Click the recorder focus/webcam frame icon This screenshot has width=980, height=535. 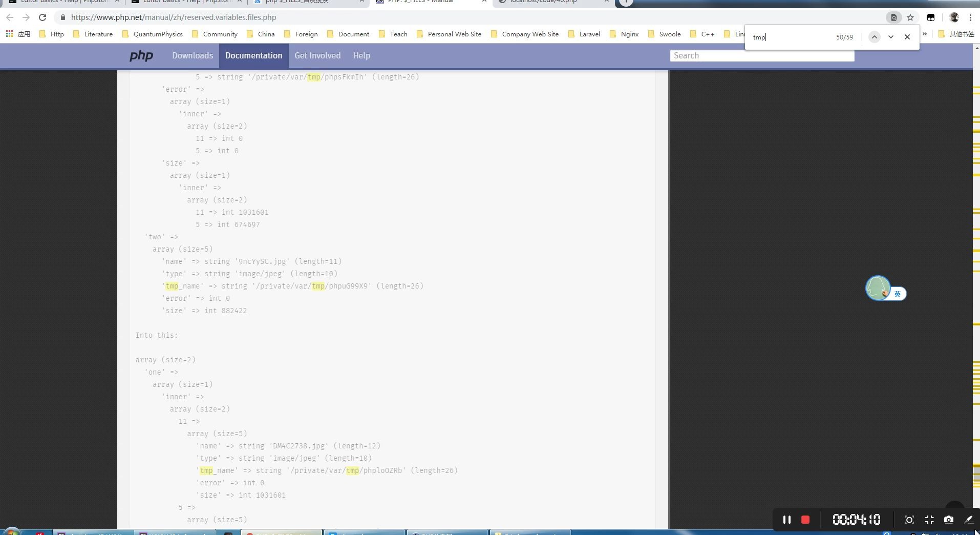909,520
